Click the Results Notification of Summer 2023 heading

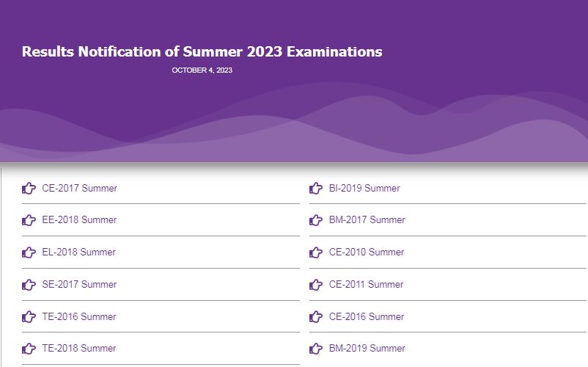(202, 52)
